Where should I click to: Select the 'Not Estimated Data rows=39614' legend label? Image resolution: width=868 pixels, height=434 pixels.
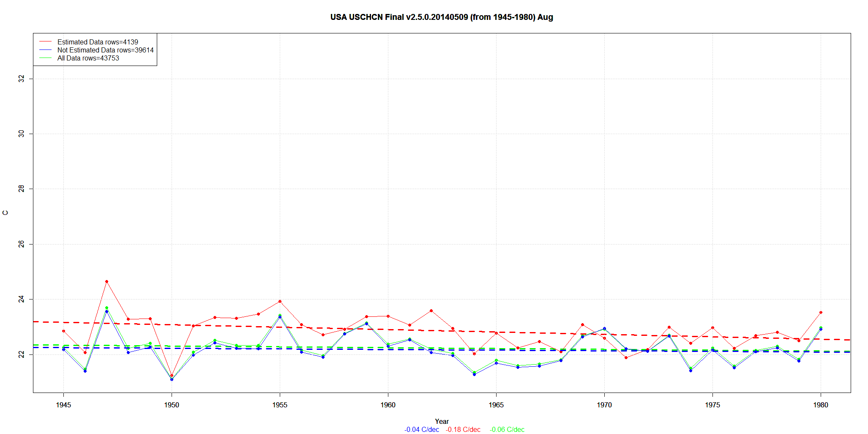point(105,50)
